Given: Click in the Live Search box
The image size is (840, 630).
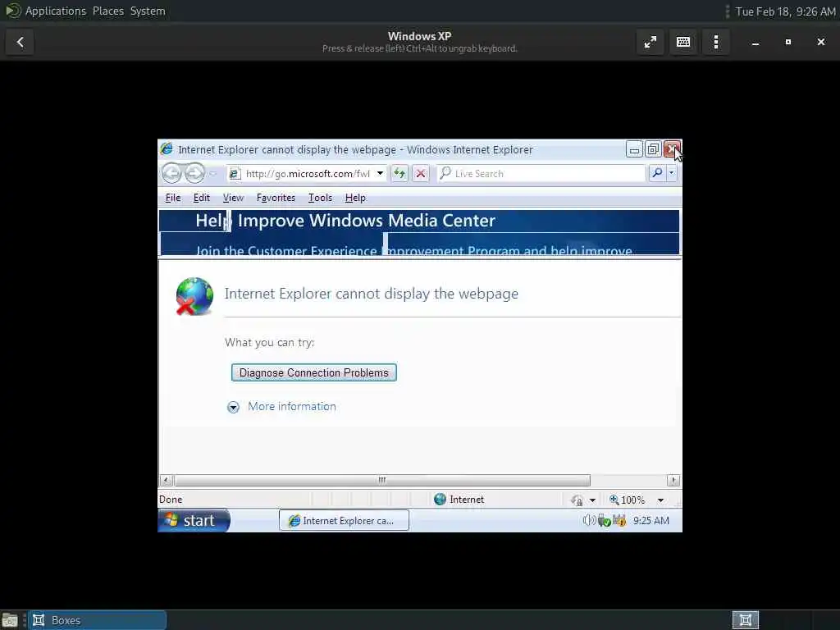Looking at the screenshot, I should tap(541, 174).
